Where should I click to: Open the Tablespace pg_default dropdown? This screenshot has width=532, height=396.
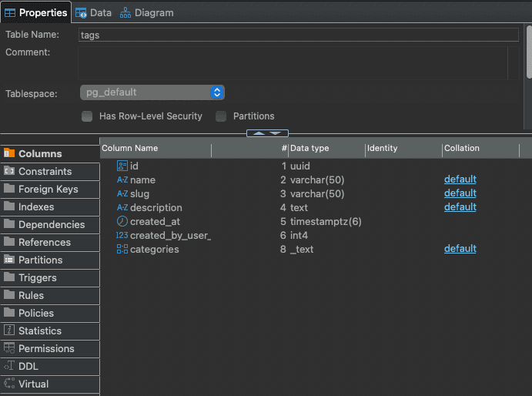coord(152,92)
